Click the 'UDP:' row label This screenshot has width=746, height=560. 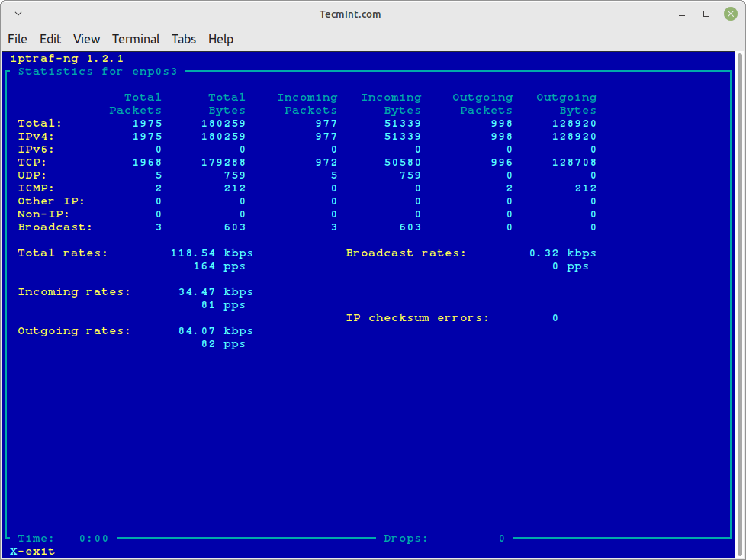pos(32,175)
